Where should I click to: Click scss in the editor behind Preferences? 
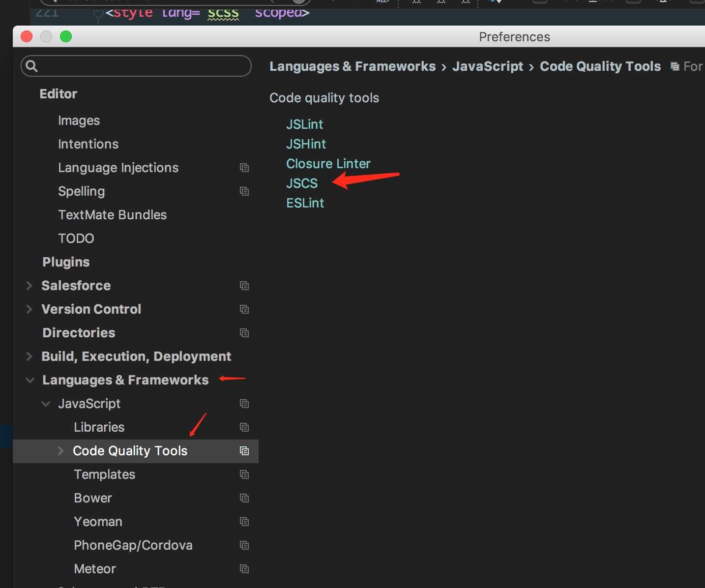point(223,13)
